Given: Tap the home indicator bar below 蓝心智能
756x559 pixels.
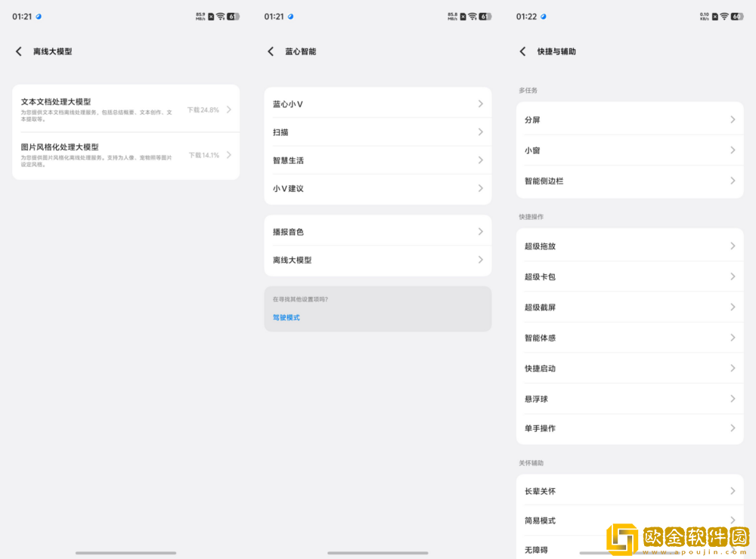Looking at the screenshot, I should (378, 552).
